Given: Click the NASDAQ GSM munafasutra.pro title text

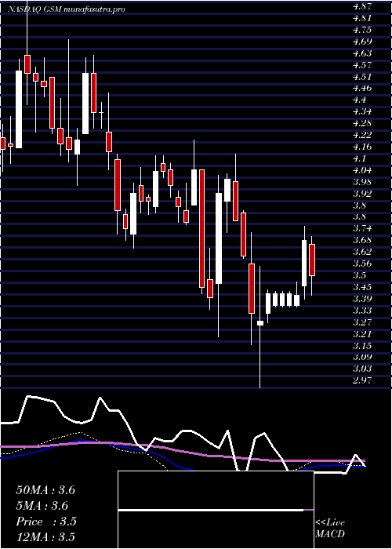Looking at the screenshot, I should tap(67, 9).
